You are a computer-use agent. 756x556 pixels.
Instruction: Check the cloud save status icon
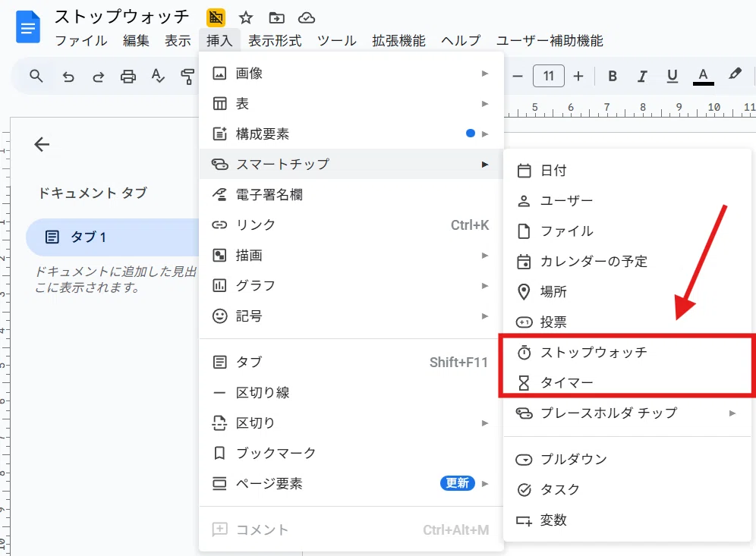tap(306, 18)
